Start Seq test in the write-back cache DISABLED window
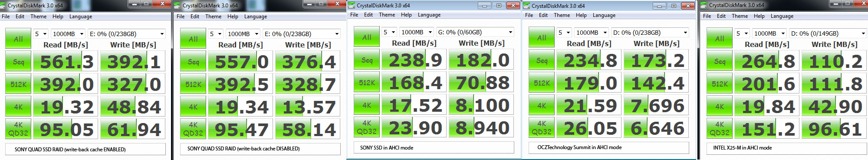 click(x=193, y=62)
